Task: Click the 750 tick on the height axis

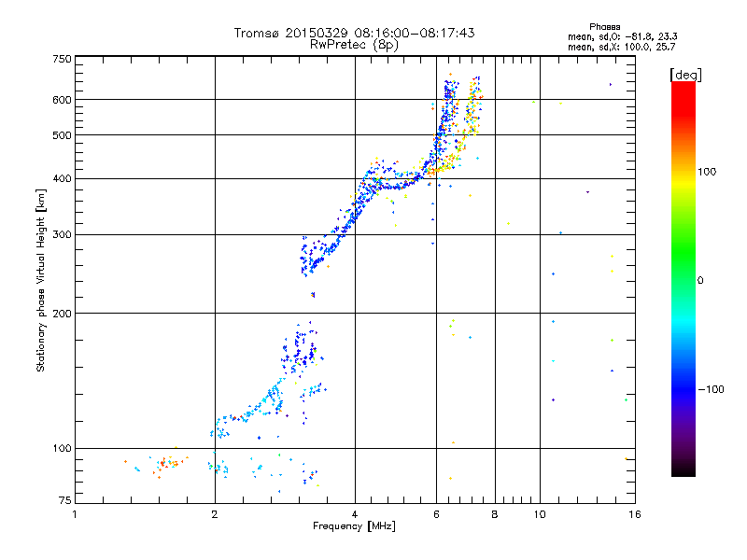Action: click(x=62, y=60)
